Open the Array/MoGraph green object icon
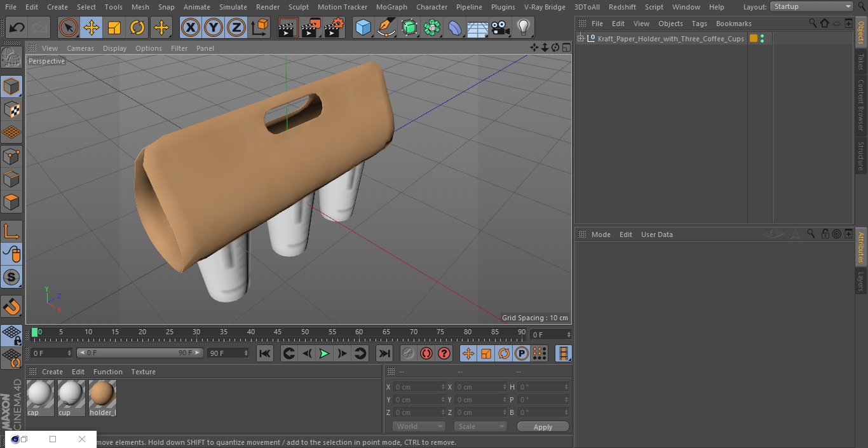This screenshot has width=868, height=448. click(x=432, y=27)
